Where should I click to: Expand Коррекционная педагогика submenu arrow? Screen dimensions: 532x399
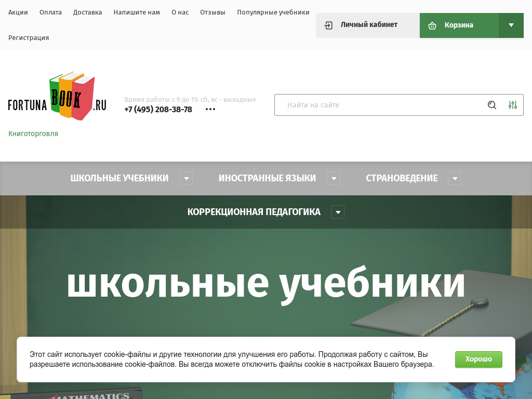coord(338,212)
